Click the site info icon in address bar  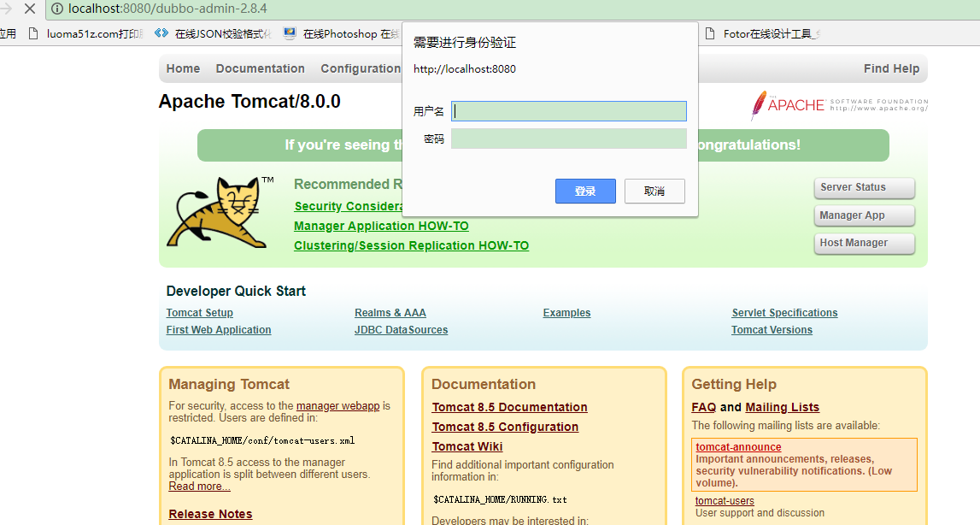[57, 9]
